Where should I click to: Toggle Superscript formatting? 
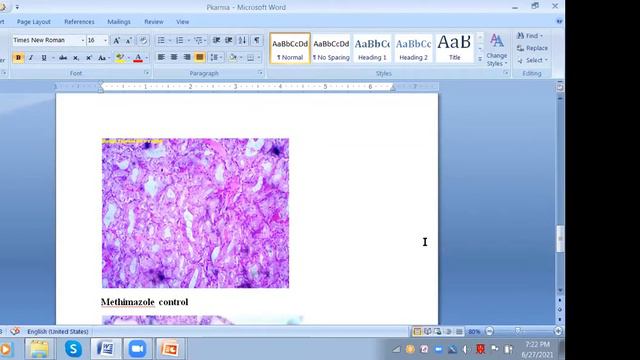point(89,58)
